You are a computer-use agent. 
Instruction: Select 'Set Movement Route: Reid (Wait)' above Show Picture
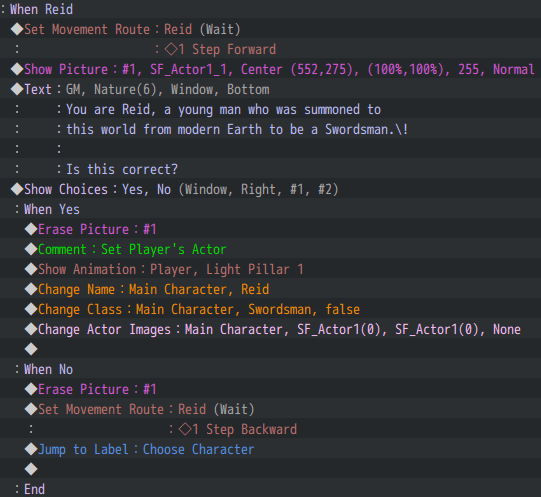pos(270,29)
